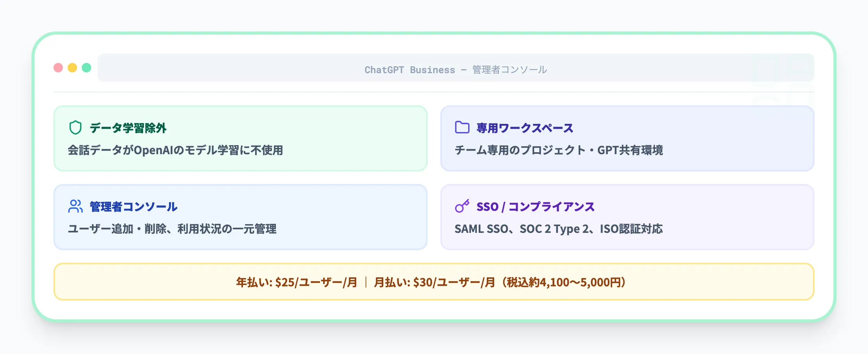
Task: Click the yellow traffic-light dot
Action: (72, 67)
